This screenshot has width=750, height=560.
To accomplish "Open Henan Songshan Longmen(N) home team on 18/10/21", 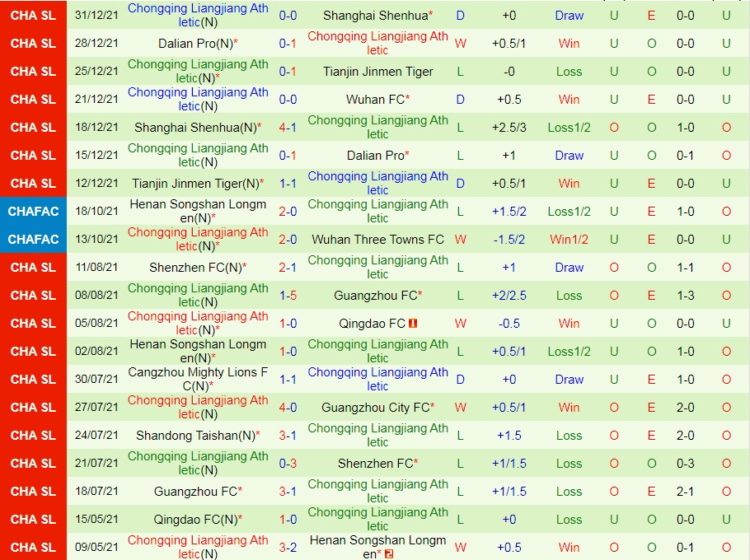I will point(198,211).
